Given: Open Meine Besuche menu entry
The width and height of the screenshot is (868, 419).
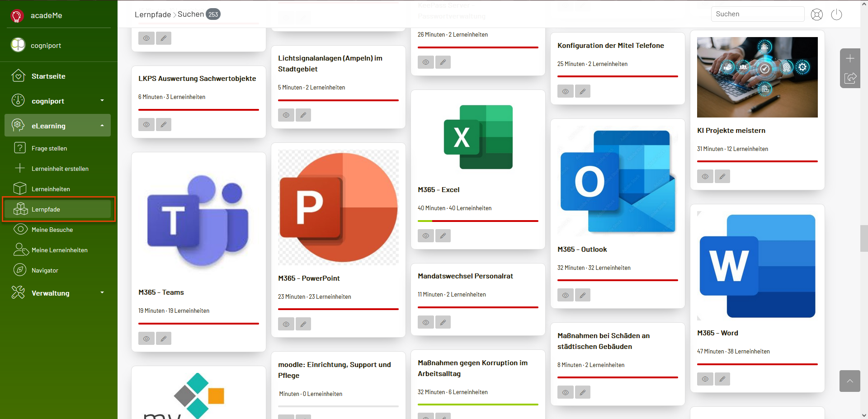Looking at the screenshot, I should [x=52, y=230].
